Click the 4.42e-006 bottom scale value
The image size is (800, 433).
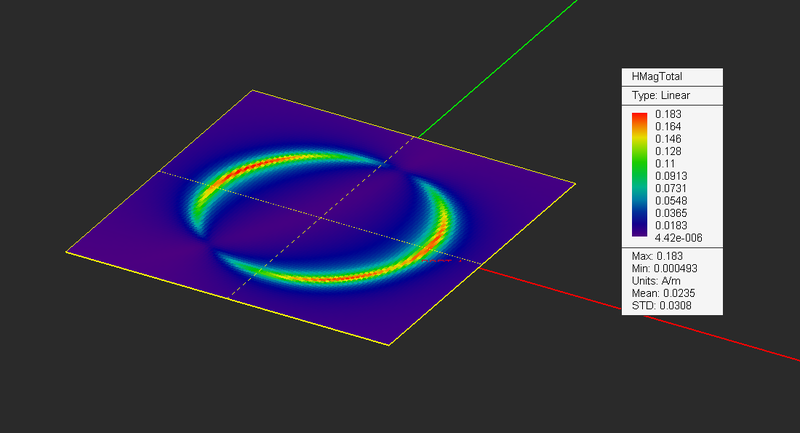(679, 238)
